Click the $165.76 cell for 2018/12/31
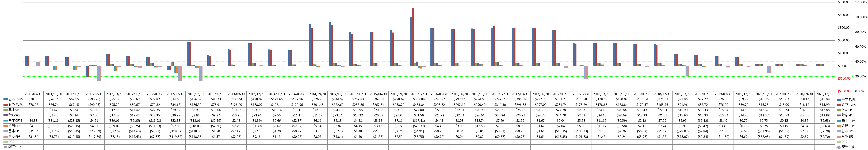This screenshot has height=150, width=868. coord(662,105)
